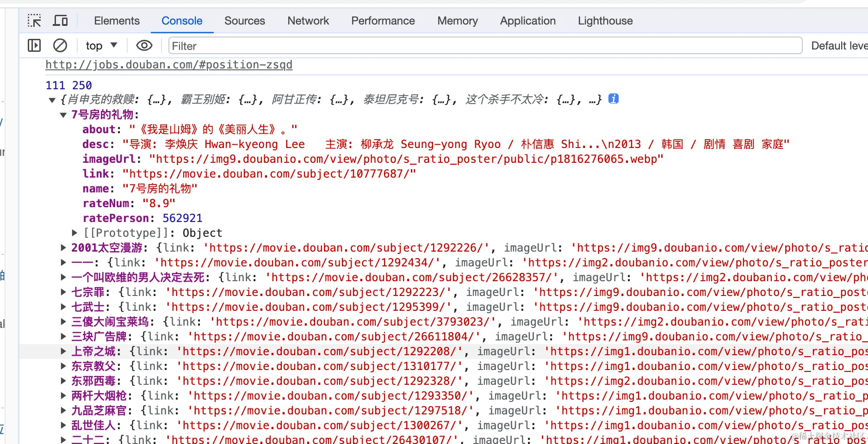Image resolution: width=868 pixels, height=444 pixels.
Task: Click the subject/1292434 link string
Action: click(x=298, y=263)
